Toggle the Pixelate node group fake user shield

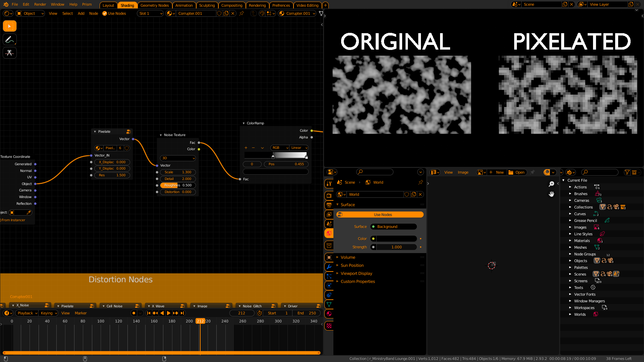tap(127, 148)
